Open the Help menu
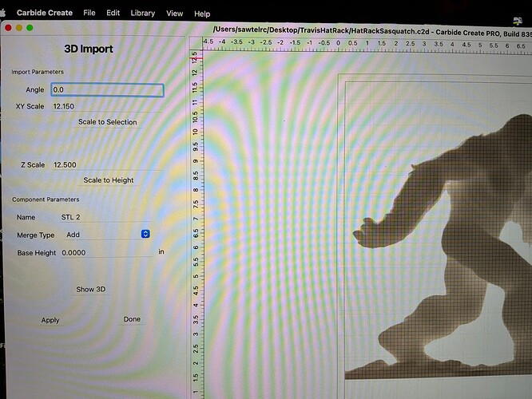Image resolution: width=532 pixels, height=399 pixels. click(202, 14)
